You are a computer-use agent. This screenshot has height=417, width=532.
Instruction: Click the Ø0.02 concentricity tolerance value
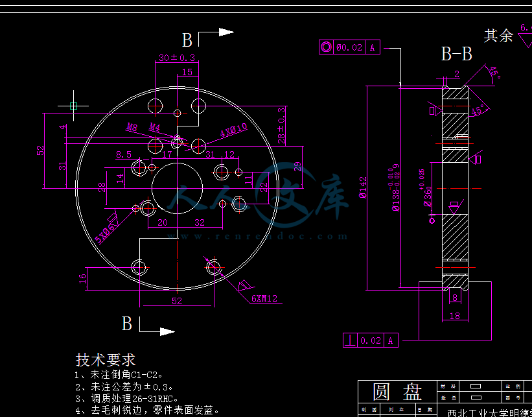349,47
